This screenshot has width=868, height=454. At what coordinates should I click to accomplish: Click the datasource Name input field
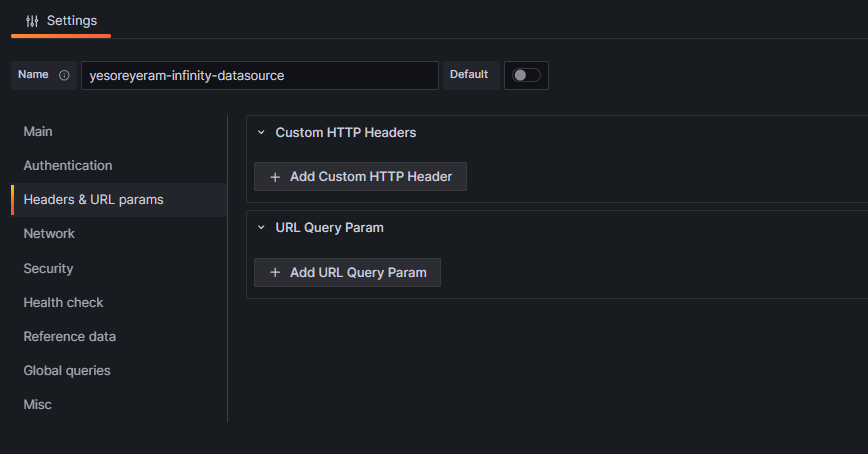(260, 75)
